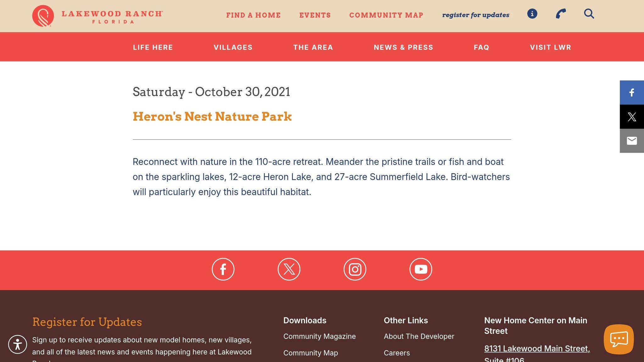Open the Community Magazine download link
Viewport: 644px width, 362px height.
pyautogui.click(x=319, y=336)
